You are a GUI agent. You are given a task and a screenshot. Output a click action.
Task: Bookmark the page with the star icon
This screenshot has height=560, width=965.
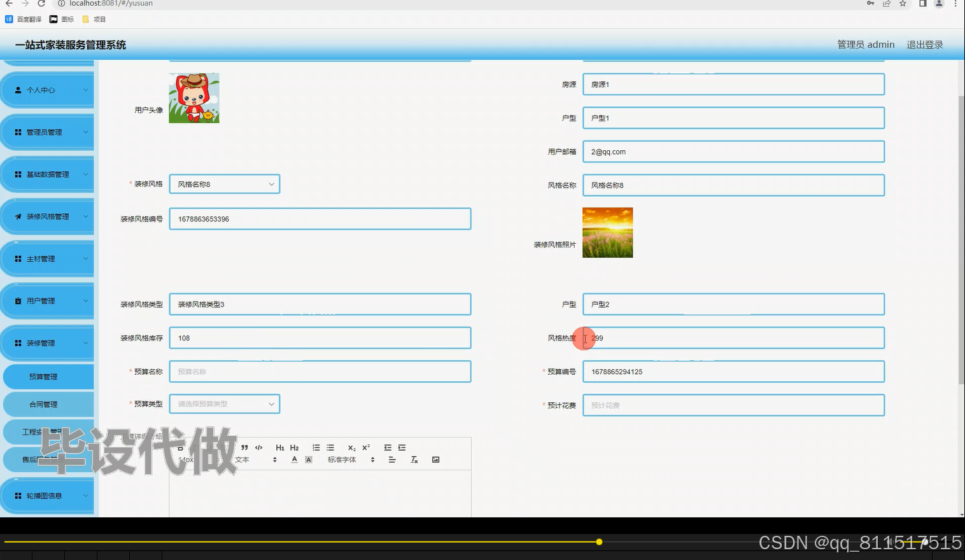point(903,3)
